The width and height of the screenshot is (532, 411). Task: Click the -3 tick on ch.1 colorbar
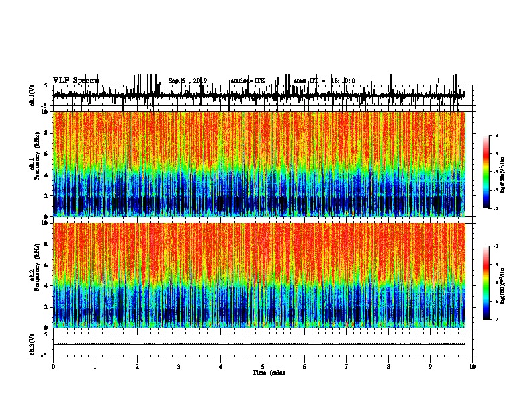(x=495, y=135)
